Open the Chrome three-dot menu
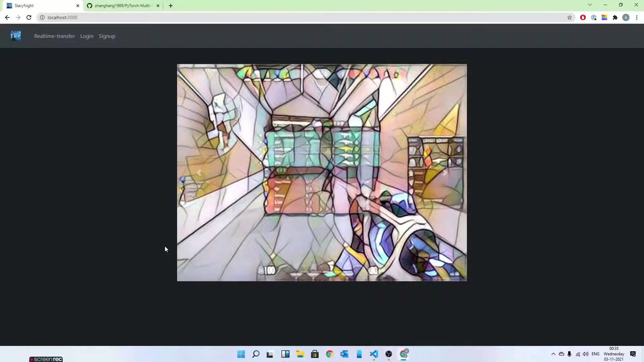This screenshot has width=644, height=362. 637,17
